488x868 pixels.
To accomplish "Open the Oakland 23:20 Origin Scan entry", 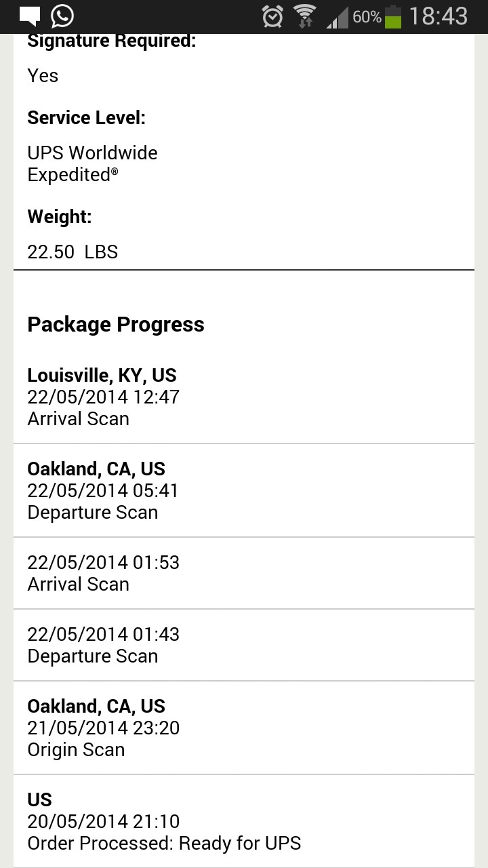I will 244,728.
